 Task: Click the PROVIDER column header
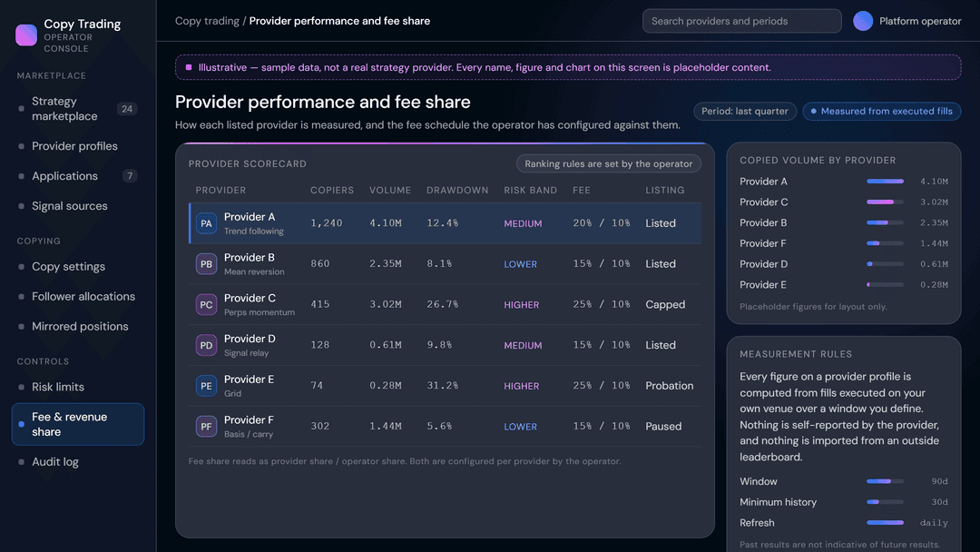click(x=220, y=190)
